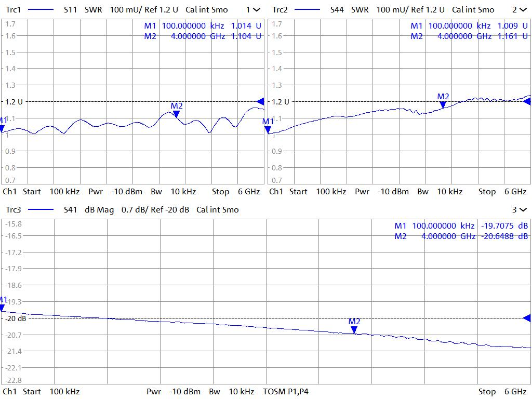532x399 pixels.
Task: Select the M2 marker on S41 trace
Action: point(354,329)
